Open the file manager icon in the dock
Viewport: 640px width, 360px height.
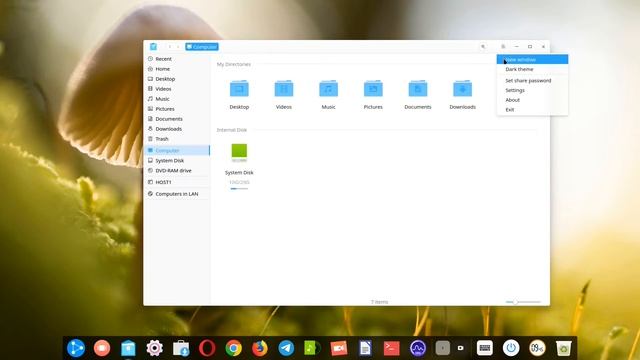point(128,348)
